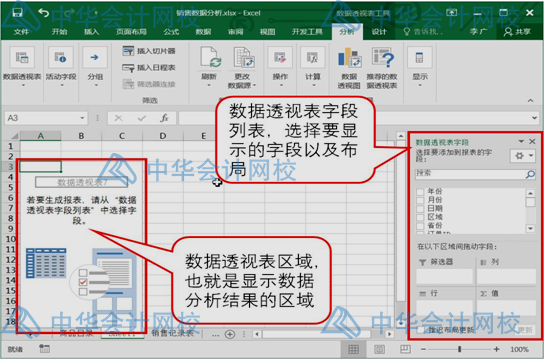The width and height of the screenshot is (545, 360).
Task: Switch to Page Layout view icon
Action: click(379, 349)
